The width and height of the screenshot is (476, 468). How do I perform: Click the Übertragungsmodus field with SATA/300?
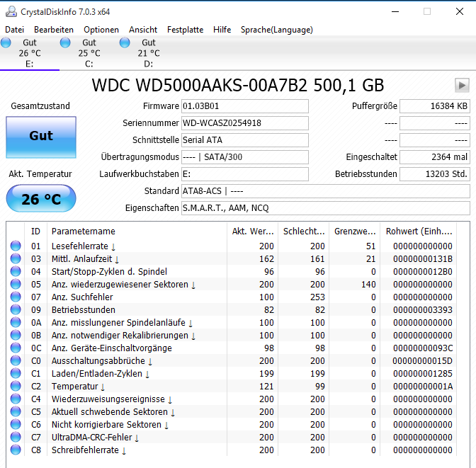245,157
